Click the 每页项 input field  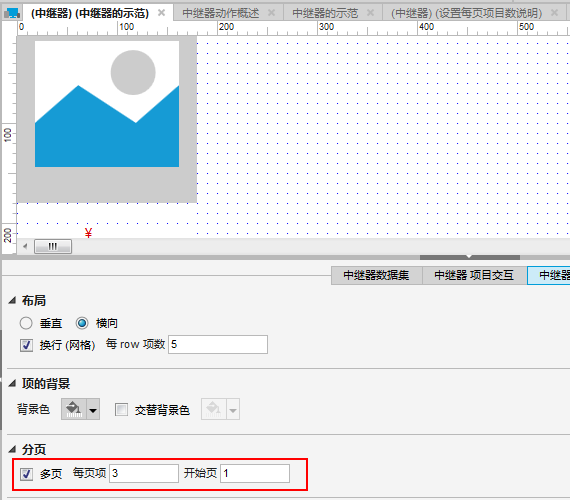pos(144,473)
